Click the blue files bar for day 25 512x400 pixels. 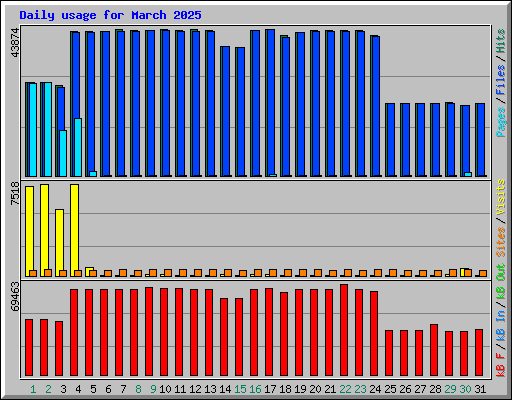click(x=391, y=140)
